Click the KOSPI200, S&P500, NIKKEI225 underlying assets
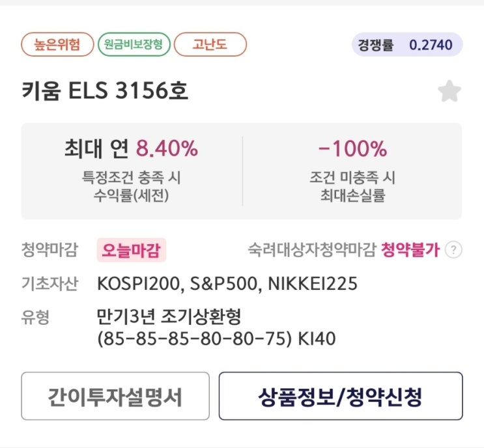This screenshot has height=448, width=484. point(227,284)
